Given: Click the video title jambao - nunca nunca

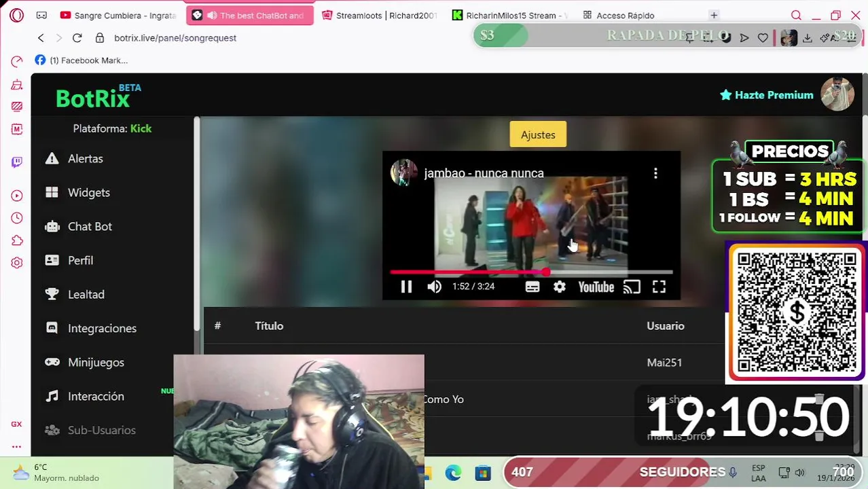Looking at the screenshot, I should click(x=484, y=173).
